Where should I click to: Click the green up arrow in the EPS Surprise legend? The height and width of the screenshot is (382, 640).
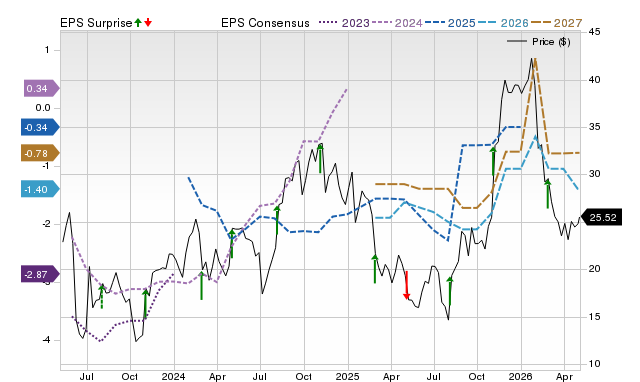point(138,22)
